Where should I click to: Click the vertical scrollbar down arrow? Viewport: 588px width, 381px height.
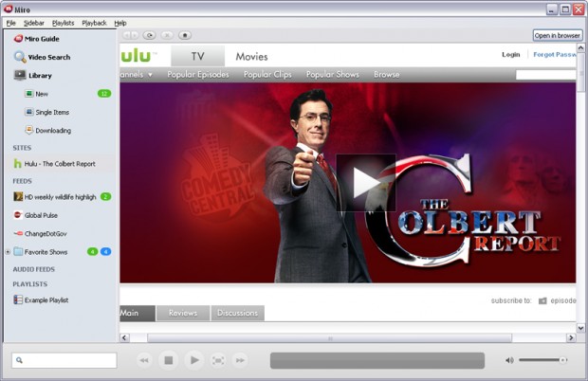coord(580,328)
